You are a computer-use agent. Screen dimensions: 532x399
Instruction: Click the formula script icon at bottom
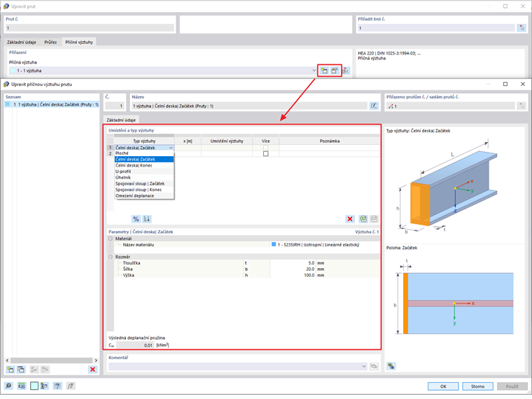tap(70, 386)
